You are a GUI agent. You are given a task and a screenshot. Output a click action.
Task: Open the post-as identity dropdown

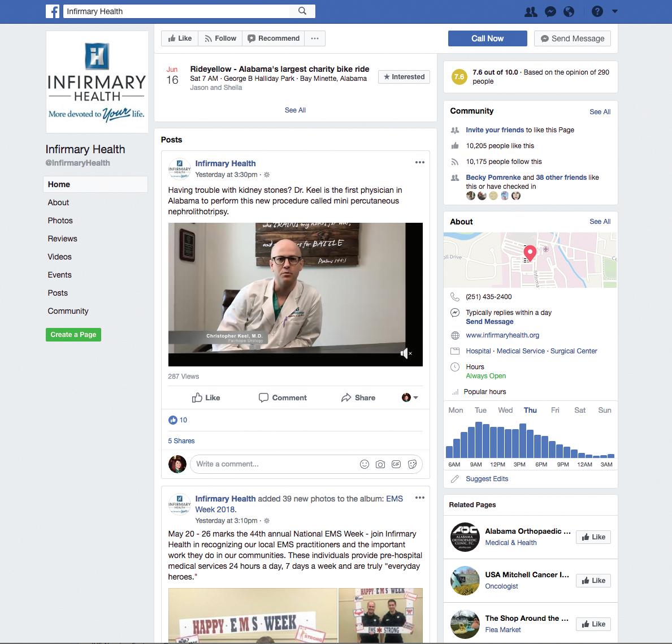(x=410, y=397)
